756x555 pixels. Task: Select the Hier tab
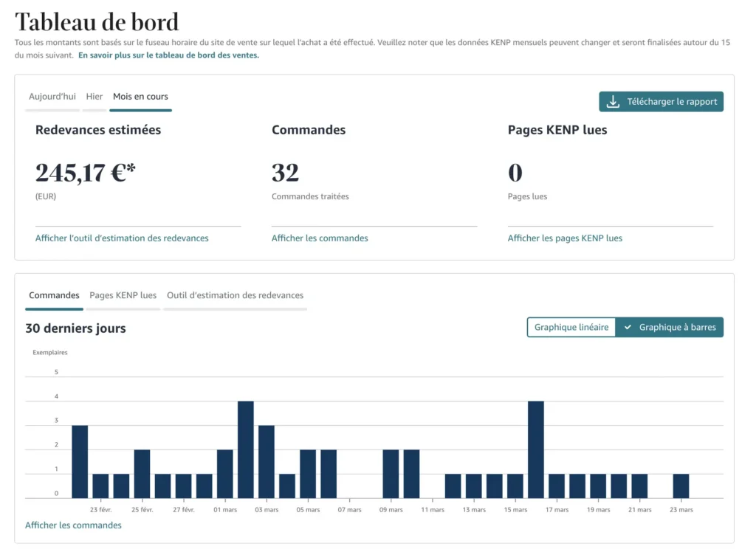coord(94,97)
